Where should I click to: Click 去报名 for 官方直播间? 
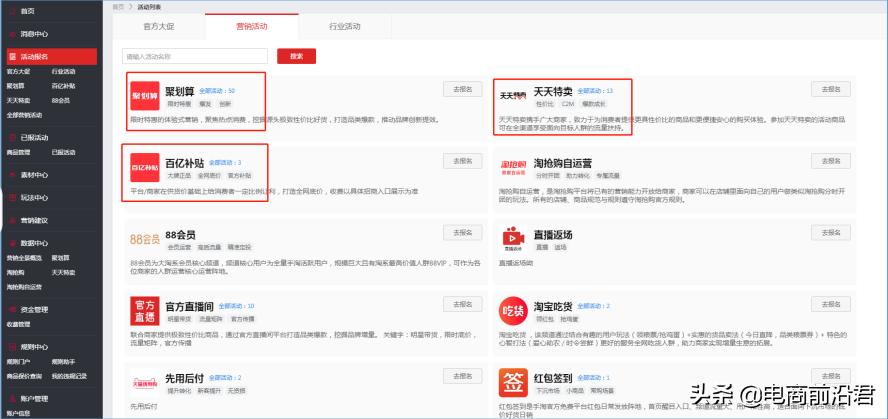coord(463,304)
